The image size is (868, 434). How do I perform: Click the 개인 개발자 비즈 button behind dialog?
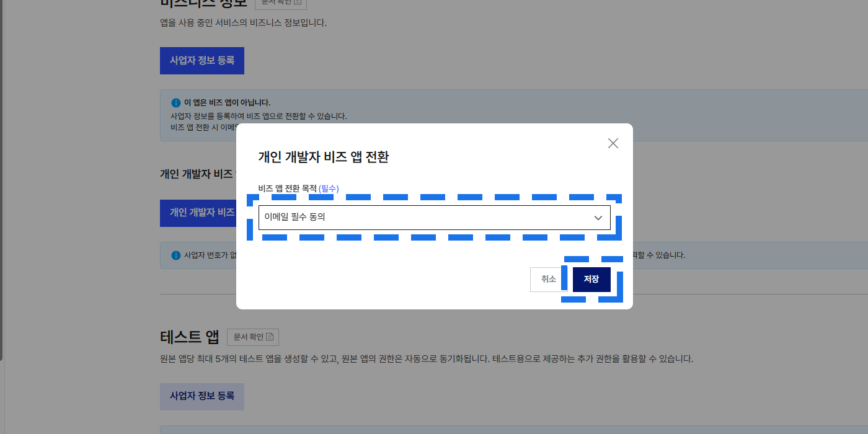click(x=198, y=213)
